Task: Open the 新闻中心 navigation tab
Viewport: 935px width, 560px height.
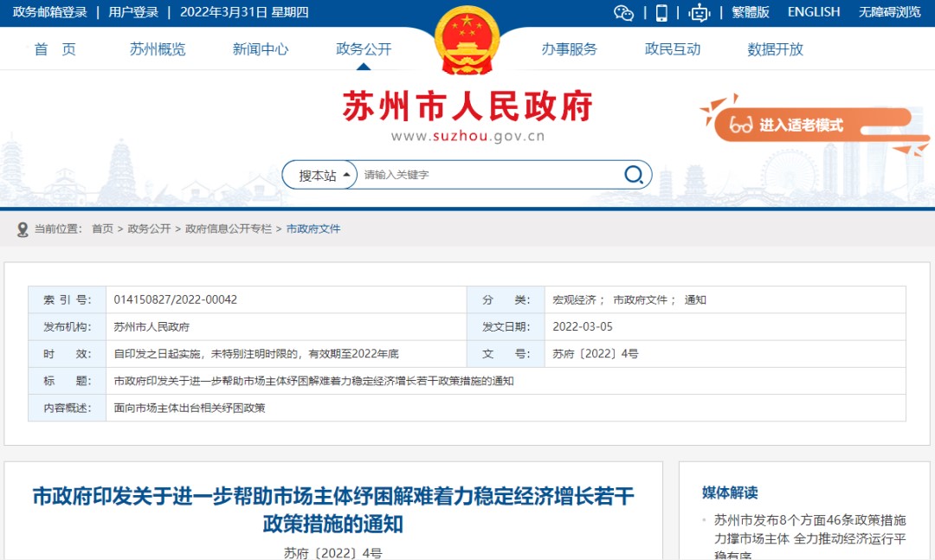Action: [x=260, y=49]
